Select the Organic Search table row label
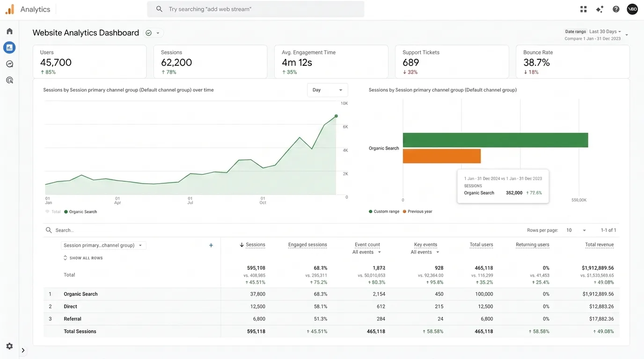The image size is (644, 359). point(80,294)
